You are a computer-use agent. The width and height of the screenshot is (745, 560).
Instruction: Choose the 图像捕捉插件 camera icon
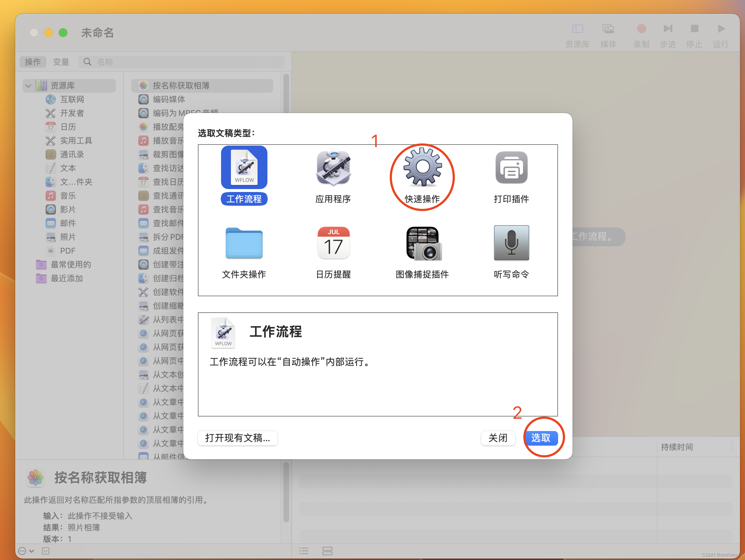(423, 243)
